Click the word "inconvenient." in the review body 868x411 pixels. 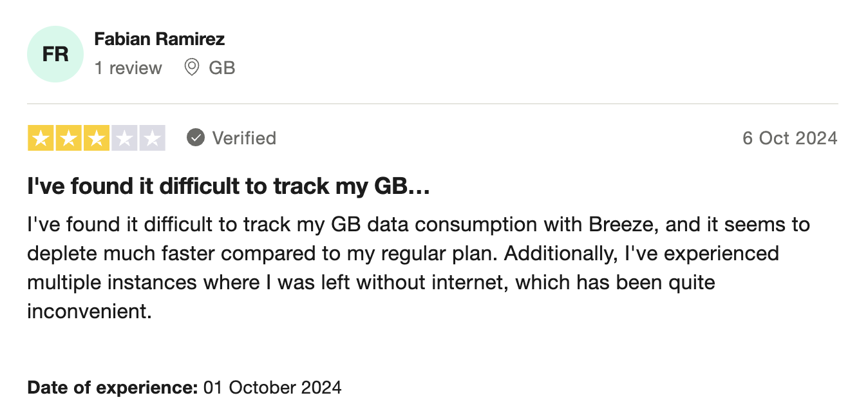click(90, 312)
